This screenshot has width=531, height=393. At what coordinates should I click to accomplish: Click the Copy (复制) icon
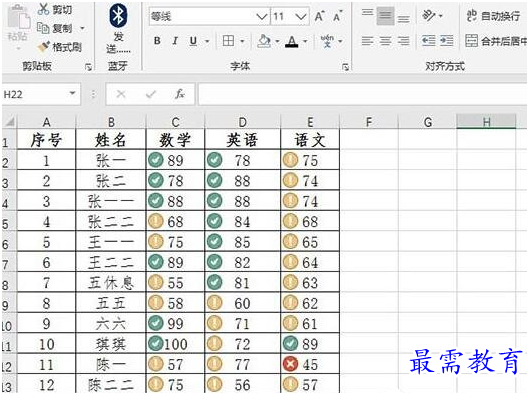click(43, 28)
